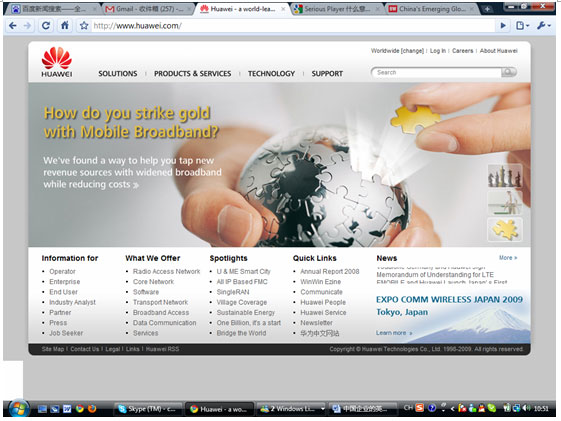Image resolution: width=561 pixels, height=421 pixels.
Task: Open the Industry Analyst link
Action: (x=72, y=302)
